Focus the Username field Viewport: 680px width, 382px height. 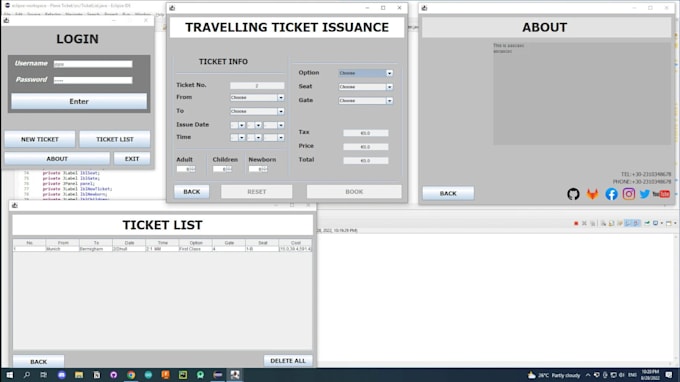(x=93, y=64)
